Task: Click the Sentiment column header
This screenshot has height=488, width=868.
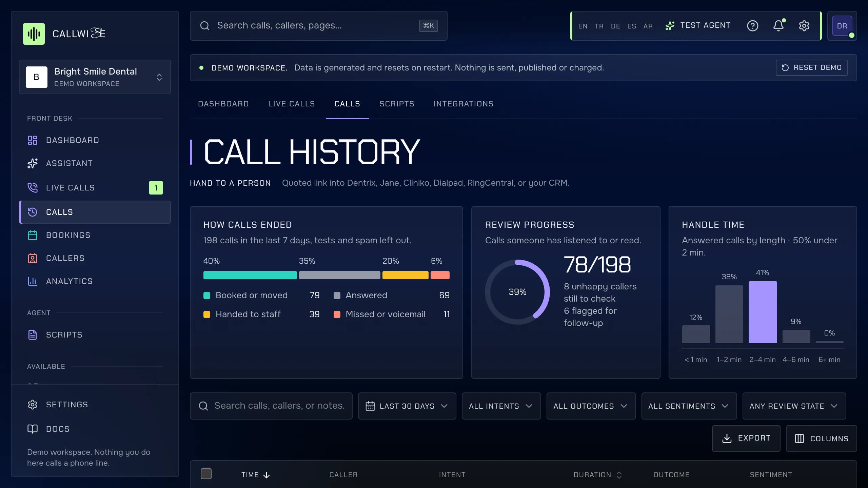Action: coord(771,475)
